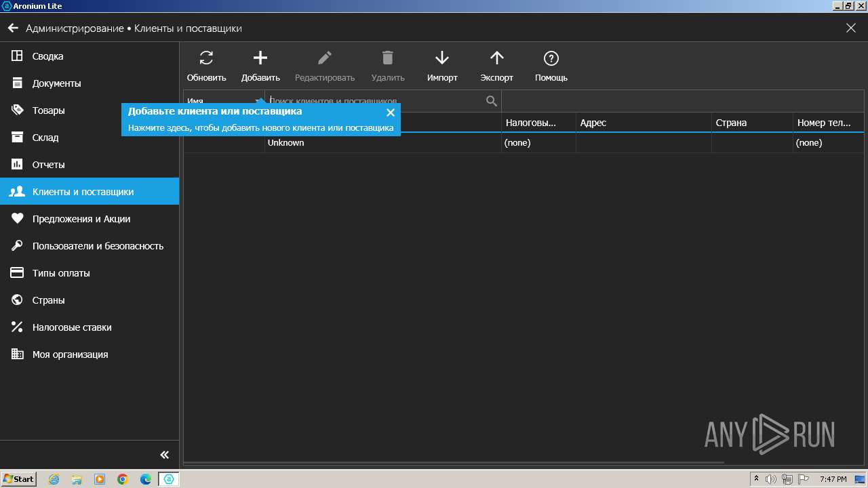Open the Windows Start menu

(x=19, y=479)
